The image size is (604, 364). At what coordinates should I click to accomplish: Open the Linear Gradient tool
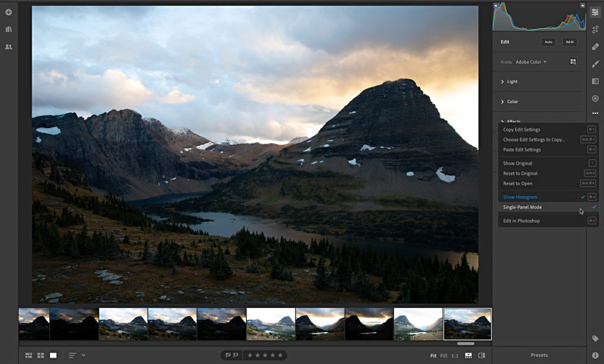pos(595,81)
